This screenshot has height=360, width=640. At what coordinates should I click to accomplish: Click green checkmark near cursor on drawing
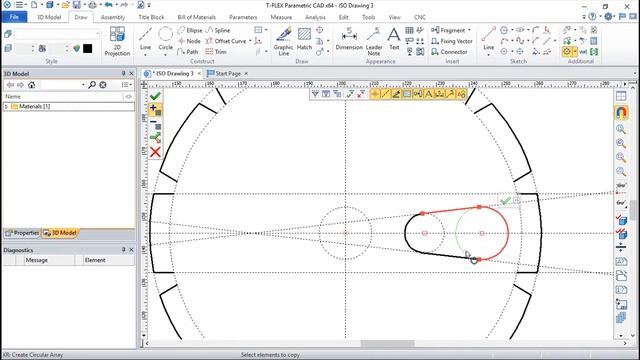[x=505, y=200]
